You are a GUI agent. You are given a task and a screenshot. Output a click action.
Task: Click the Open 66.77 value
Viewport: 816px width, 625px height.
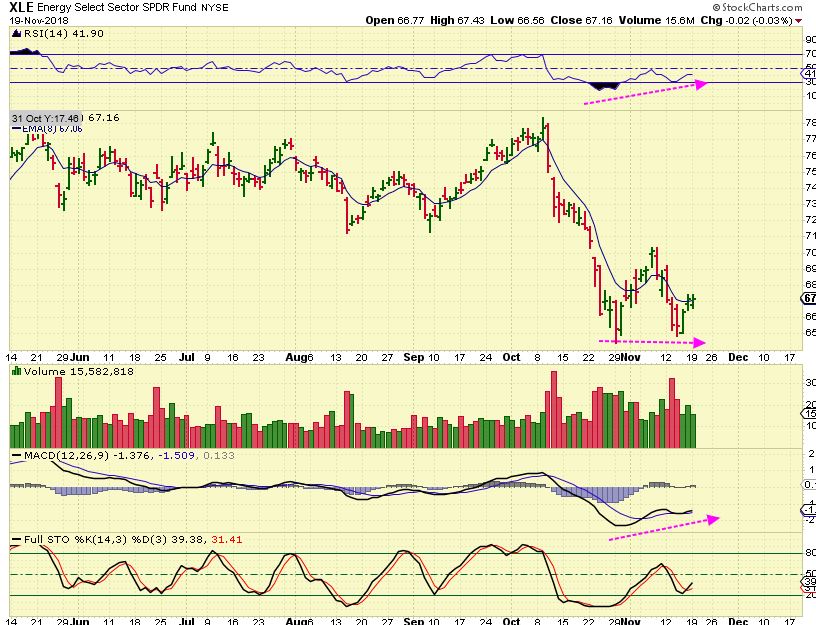(395, 20)
